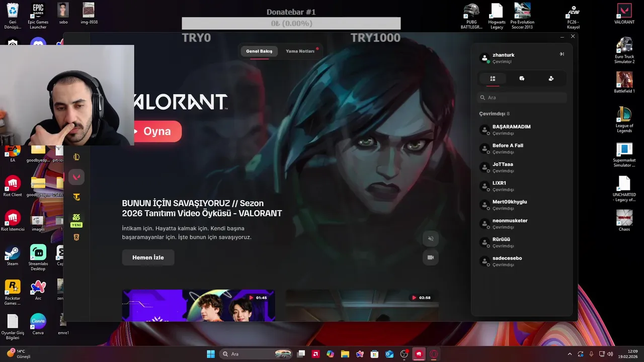Image resolution: width=644 pixels, height=362 pixels.
Task: Open the Canva desktop shortcut
Action: 38,324
